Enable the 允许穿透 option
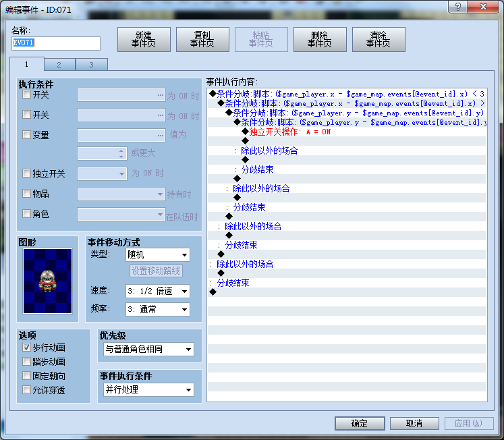 coord(26,390)
